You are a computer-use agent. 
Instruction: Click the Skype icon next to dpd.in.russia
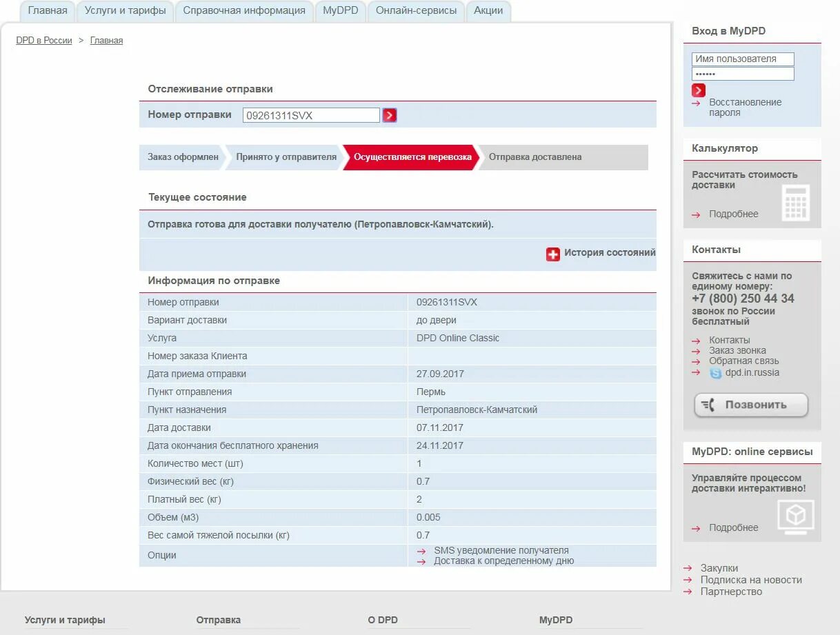pos(716,373)
